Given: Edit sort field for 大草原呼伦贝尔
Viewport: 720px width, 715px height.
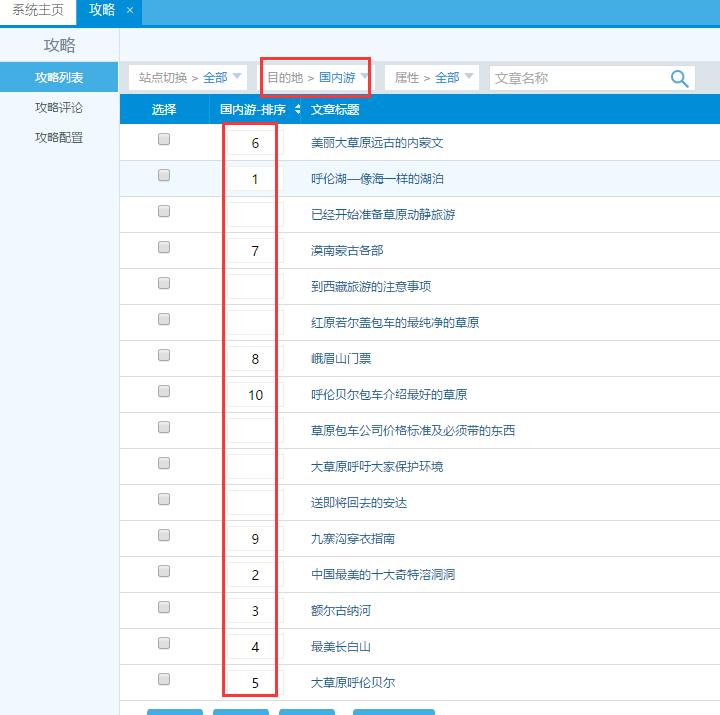Looking at the screenshot, I should point(255,682).
